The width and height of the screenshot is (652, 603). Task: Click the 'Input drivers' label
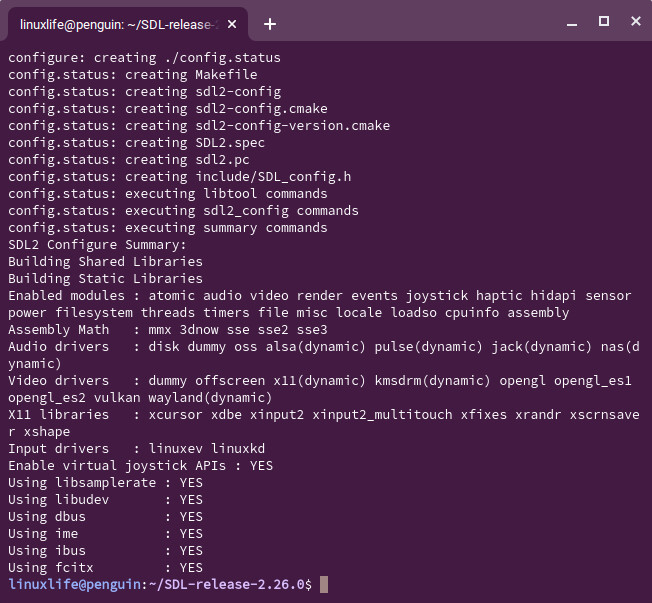58,449
